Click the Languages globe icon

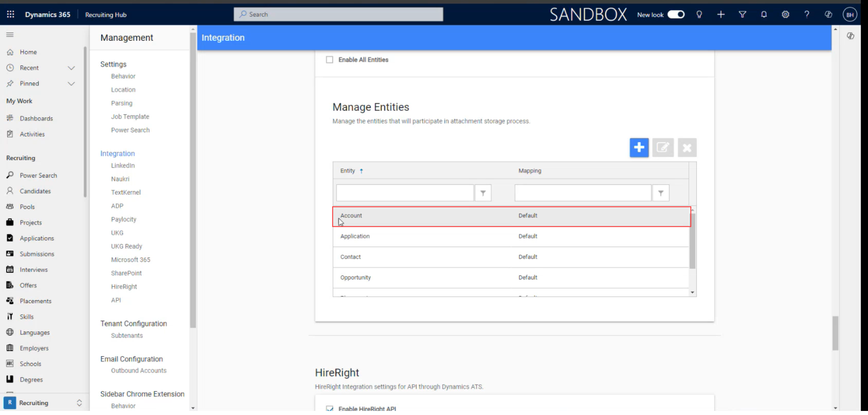pyautogui.click(x=10, y=332)
